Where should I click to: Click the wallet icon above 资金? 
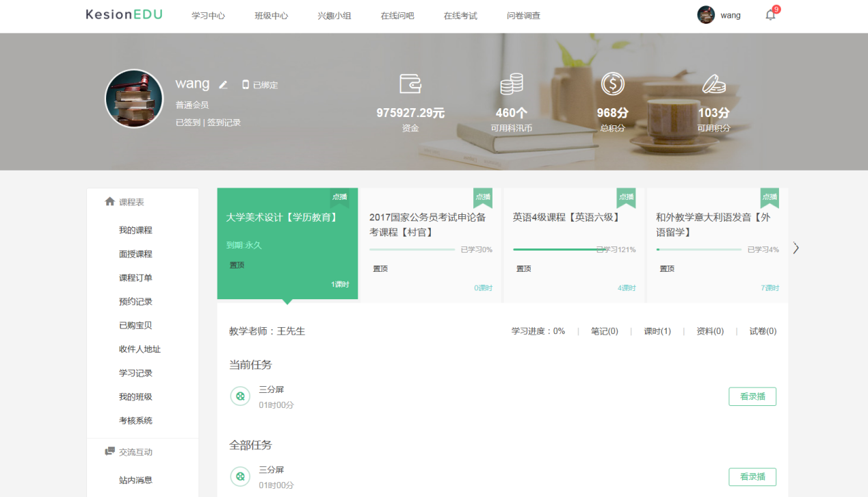[x=410, y=85]
